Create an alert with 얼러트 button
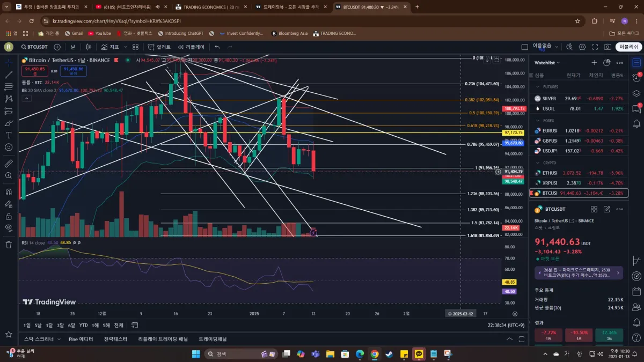 [x=159, y=47]
